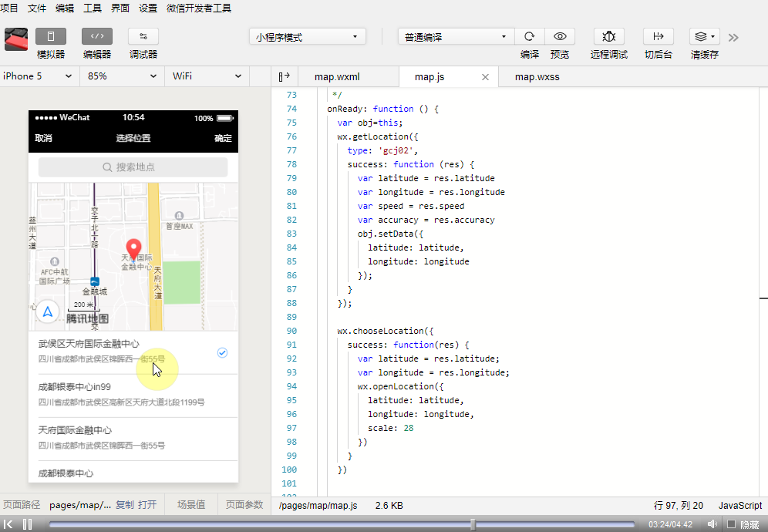Click 确定 in the location picker
768x532 pixels.
(x=223, y=138)
